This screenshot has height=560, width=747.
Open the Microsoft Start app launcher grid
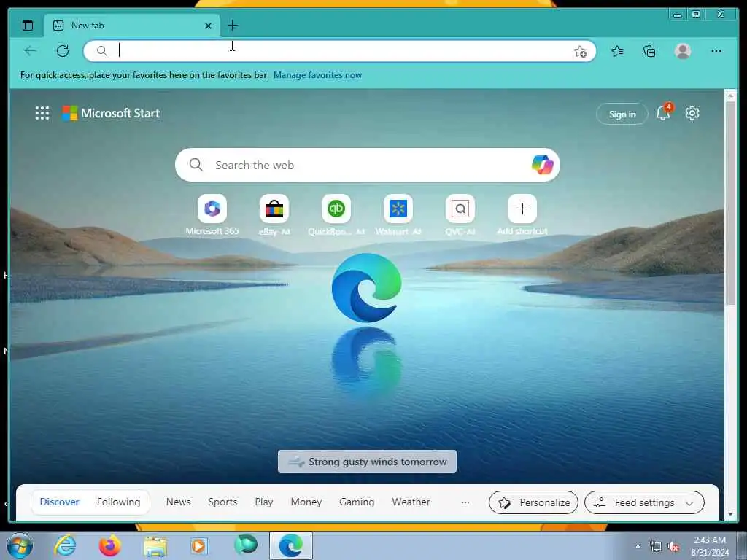(x=42, y=113)
